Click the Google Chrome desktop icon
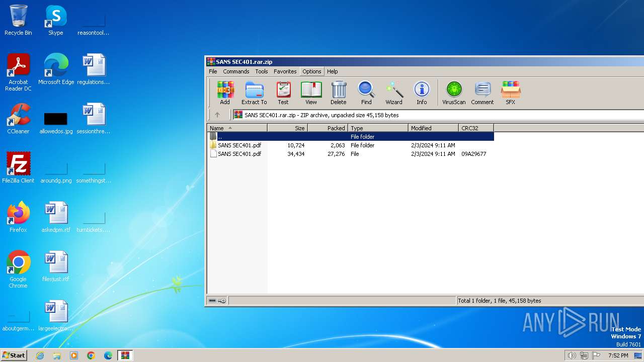This screenshot has height=362, width=644. (18, 269)
